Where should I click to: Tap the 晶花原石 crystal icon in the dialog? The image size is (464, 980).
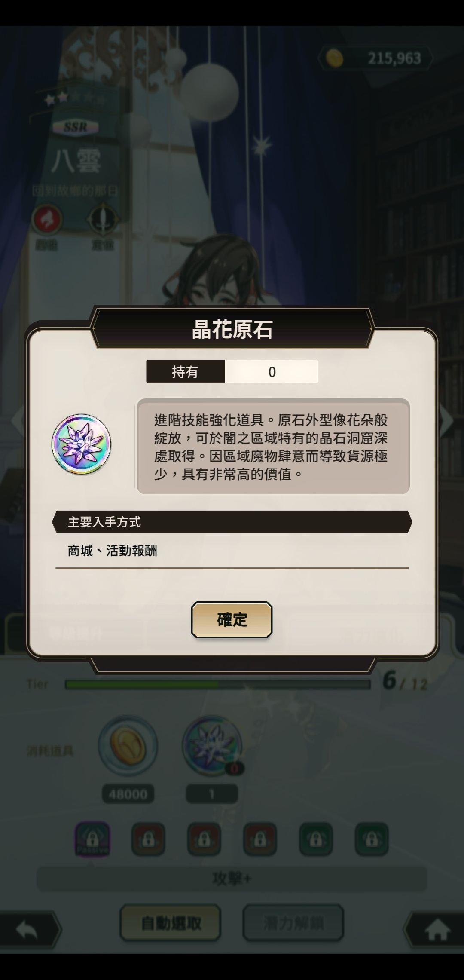pos(81,444)
